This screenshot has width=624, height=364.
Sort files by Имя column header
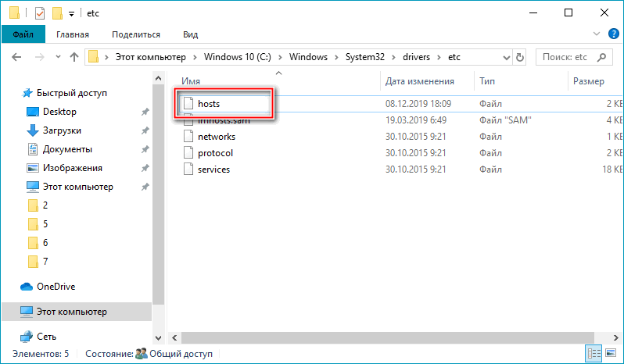coord(191,81)
